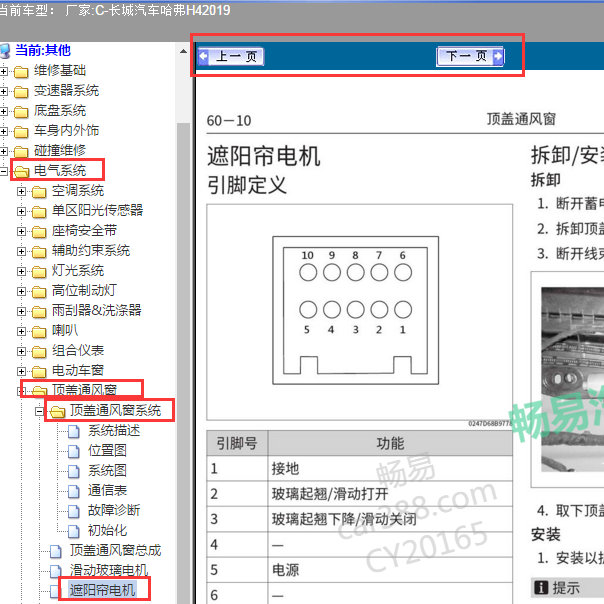Open the 系统图 page
604x604 pixels.
[x=107, y=470]
